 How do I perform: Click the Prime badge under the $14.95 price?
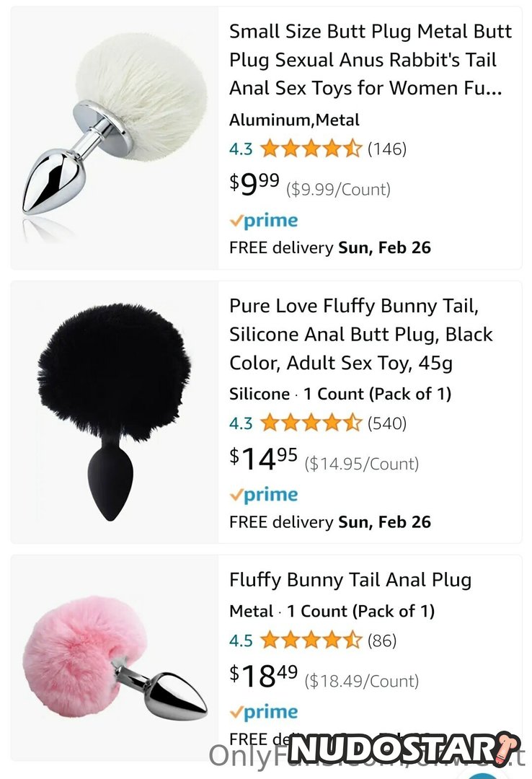264,495
